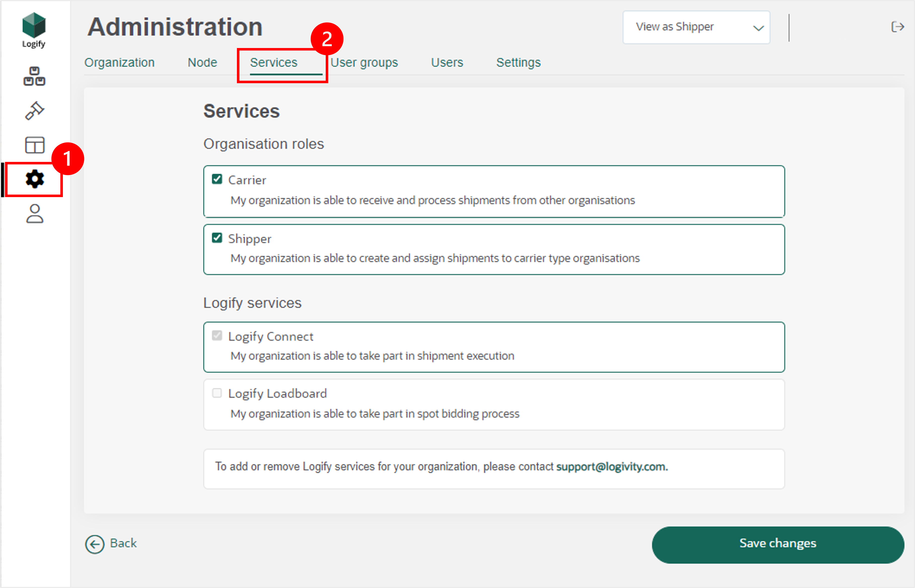Image resolution: width=915 pixels, height=588 pixels.
Task: Click the Logify Loadboard label
Action: coord(278,394)
